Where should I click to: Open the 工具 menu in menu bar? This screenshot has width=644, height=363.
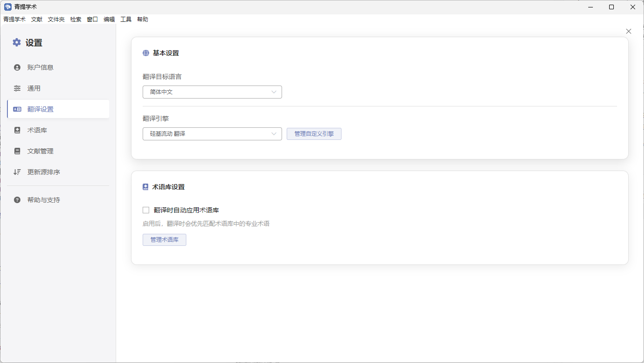tap(126, 20)
